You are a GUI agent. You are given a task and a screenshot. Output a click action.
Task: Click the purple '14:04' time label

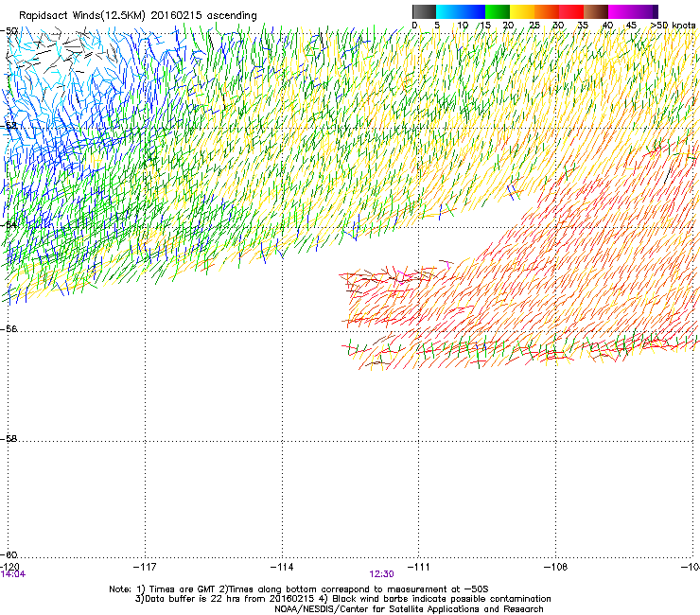(13, 574)
